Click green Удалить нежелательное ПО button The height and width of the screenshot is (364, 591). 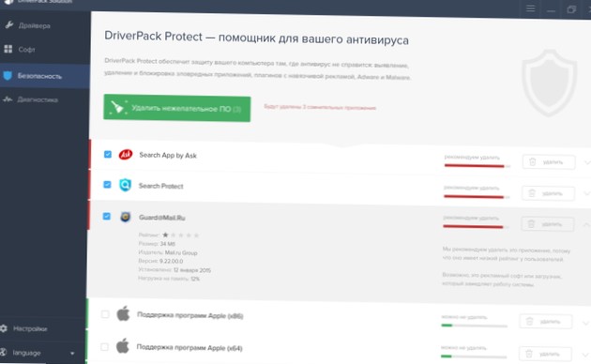(x=177, y=108)
